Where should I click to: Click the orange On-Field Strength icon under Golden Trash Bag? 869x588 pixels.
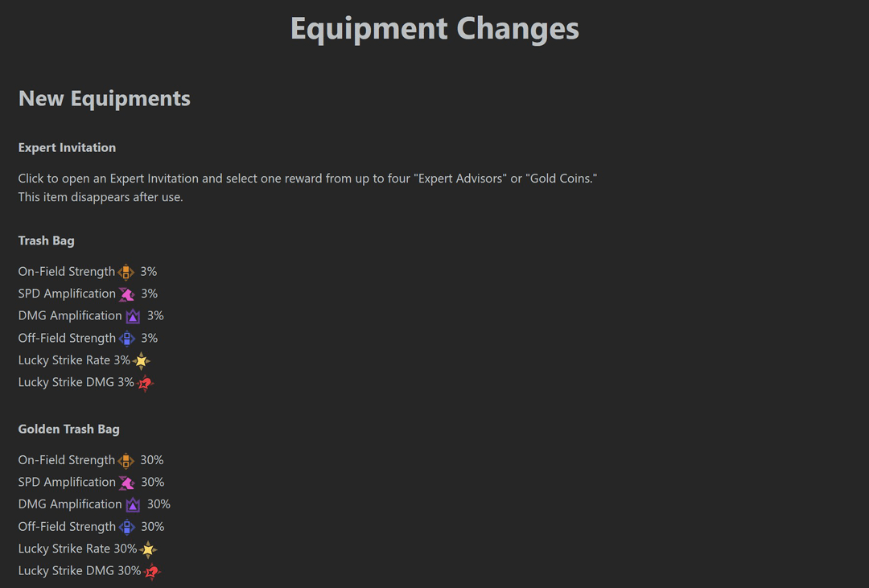click(x=126, y=461)
